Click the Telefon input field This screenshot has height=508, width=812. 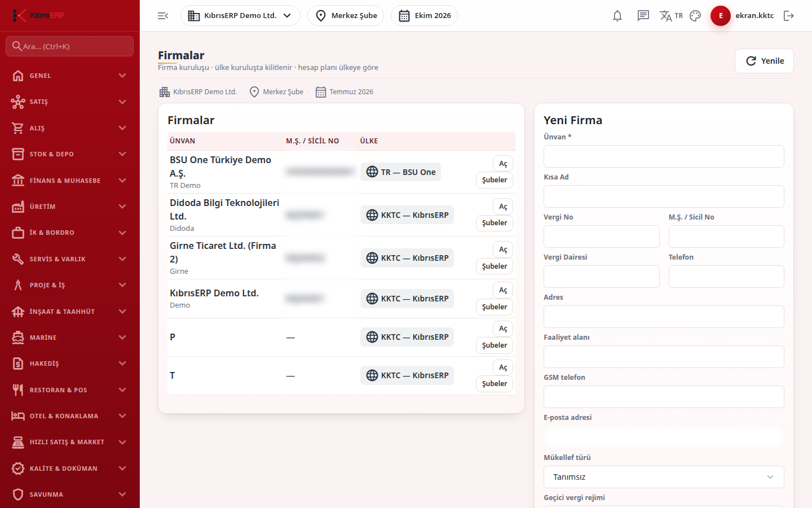pos(726,277)
